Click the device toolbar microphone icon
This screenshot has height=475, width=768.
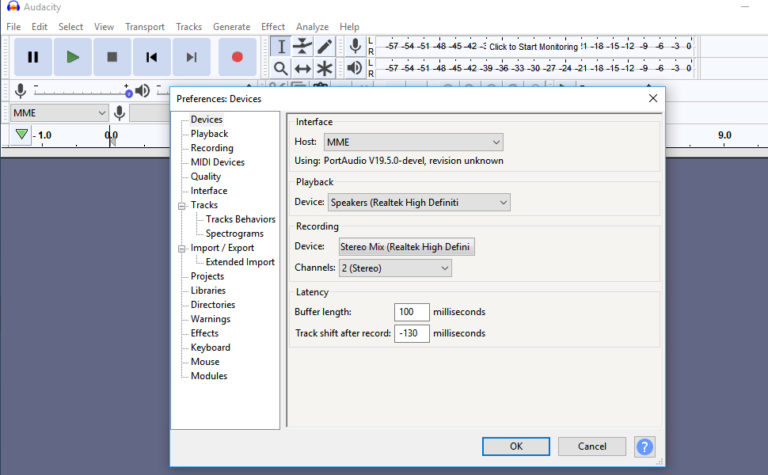click(x=119, y=113)
